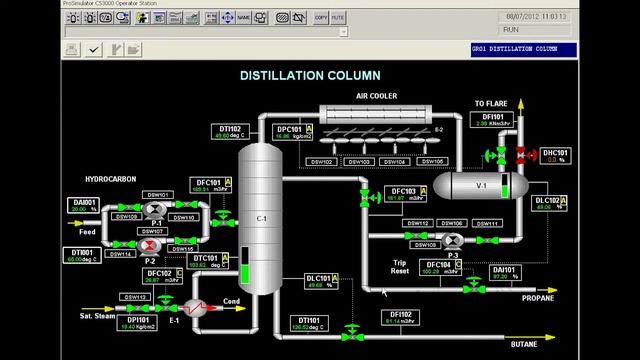640x360 pixels.
Task: Select pump P-1 symbol
Action: click(x=154, y=210)
